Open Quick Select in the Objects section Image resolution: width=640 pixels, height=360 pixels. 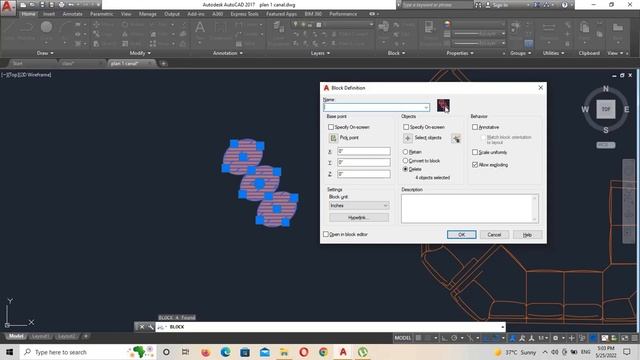point(456,139)
